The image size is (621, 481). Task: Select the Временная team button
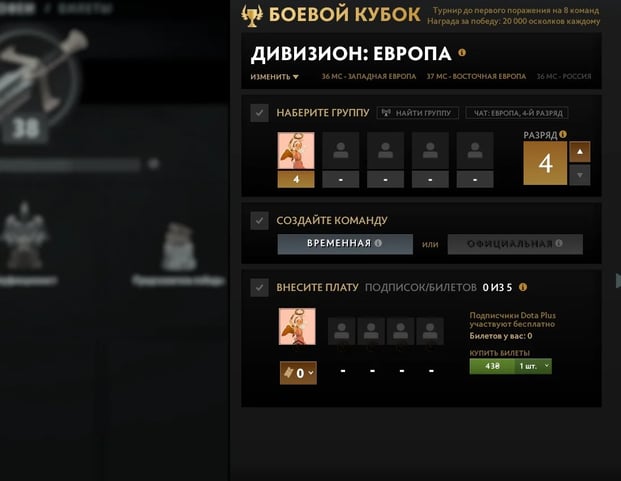(345, 244)
